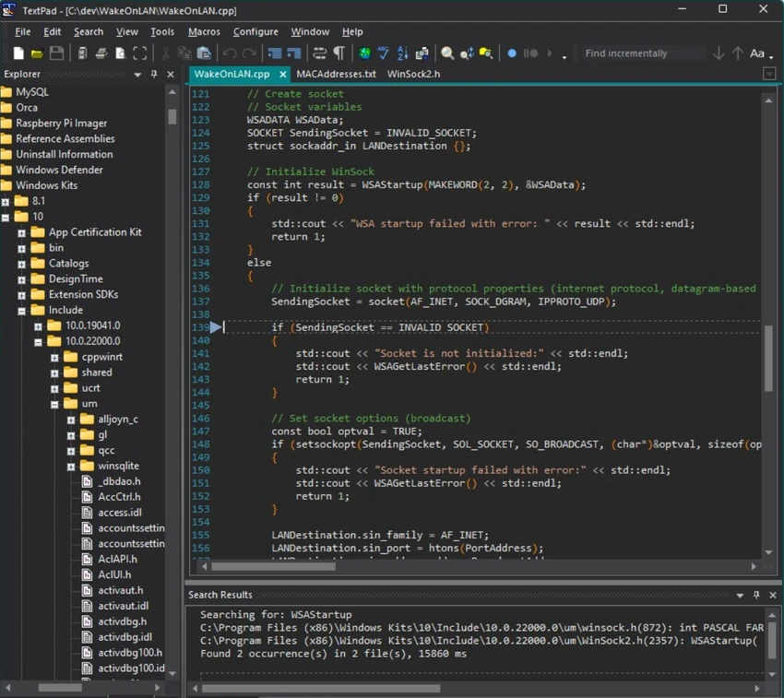Expand the Catalogs folder
Screen dimensions: 784x698
pyautogui.click(x=21, y=264)
